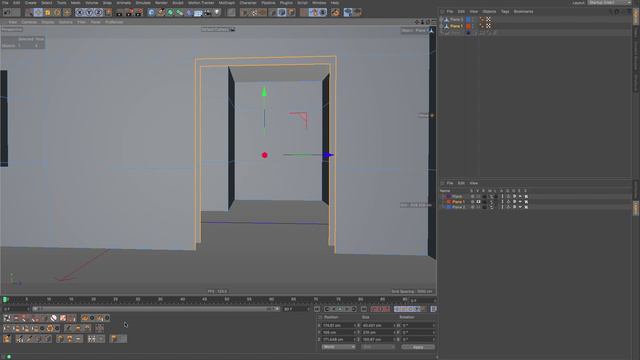Click texture tag on Plane 1 object
Image resolution: width=640 pixels, height=360 pixels.
point(488,26)
